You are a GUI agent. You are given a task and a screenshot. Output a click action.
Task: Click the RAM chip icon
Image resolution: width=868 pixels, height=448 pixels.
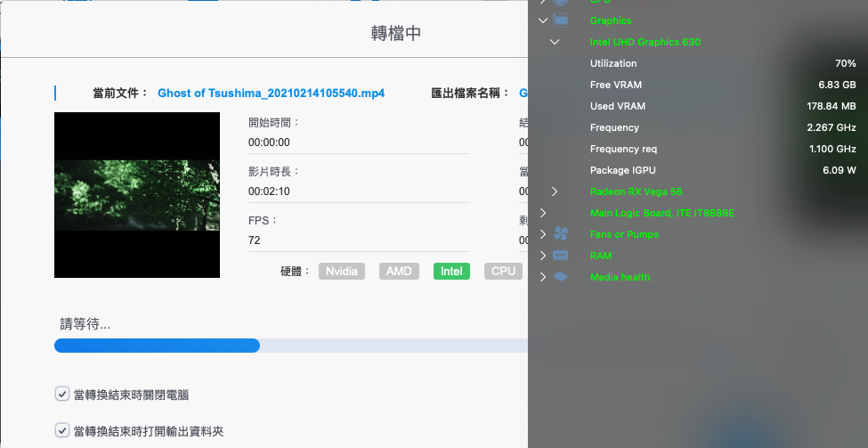point(561,256)
